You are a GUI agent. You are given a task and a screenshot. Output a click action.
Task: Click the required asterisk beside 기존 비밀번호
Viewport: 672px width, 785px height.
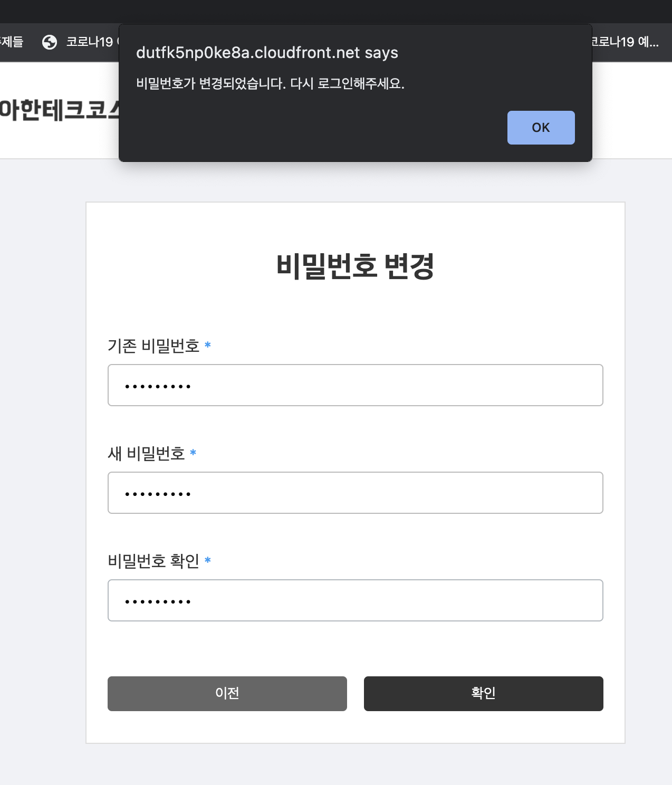tap(208, 346)
